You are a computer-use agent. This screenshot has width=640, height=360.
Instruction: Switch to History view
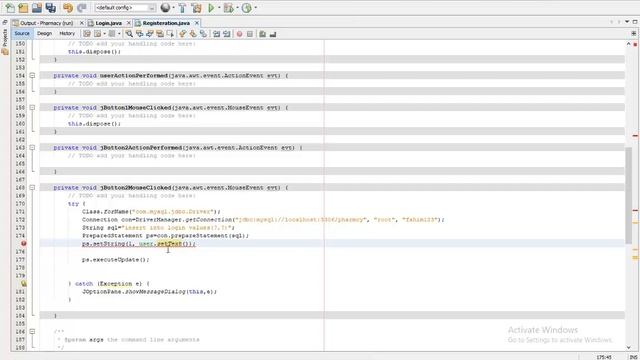click(x=67, y=33)
